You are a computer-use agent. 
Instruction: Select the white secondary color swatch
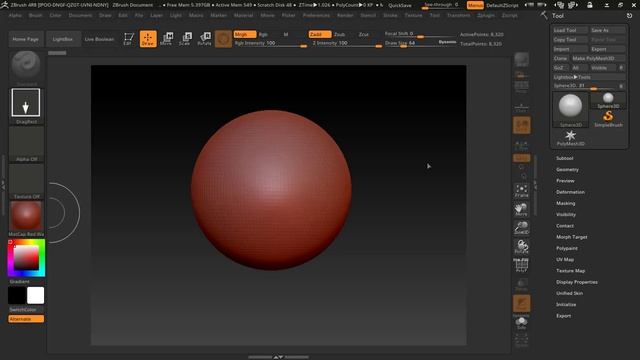point(36,296)
